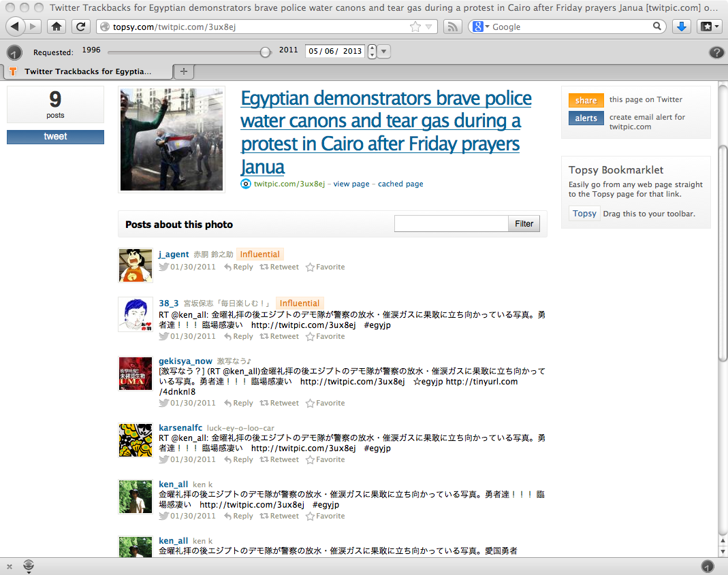
Task: Click the filter text input field
Action: [x=451, y=224]
